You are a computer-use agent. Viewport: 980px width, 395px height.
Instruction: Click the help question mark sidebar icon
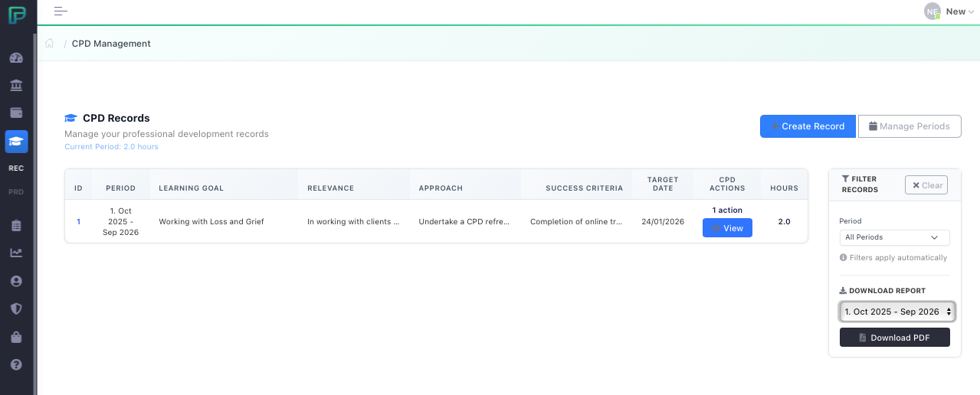[x=16, y=365]
